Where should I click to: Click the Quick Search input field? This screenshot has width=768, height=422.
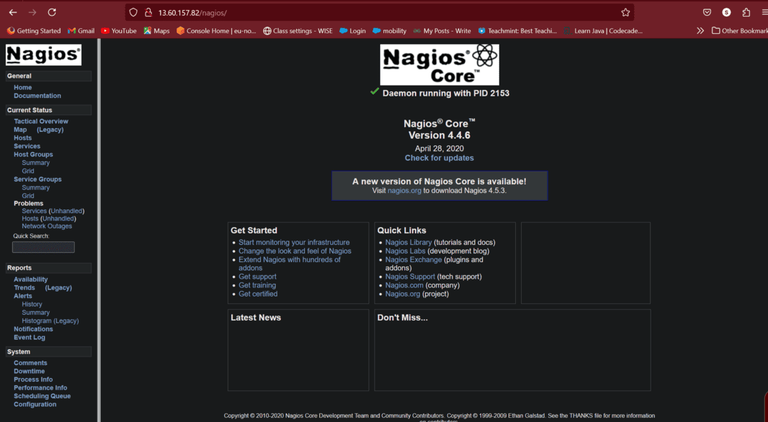point(44,247)
